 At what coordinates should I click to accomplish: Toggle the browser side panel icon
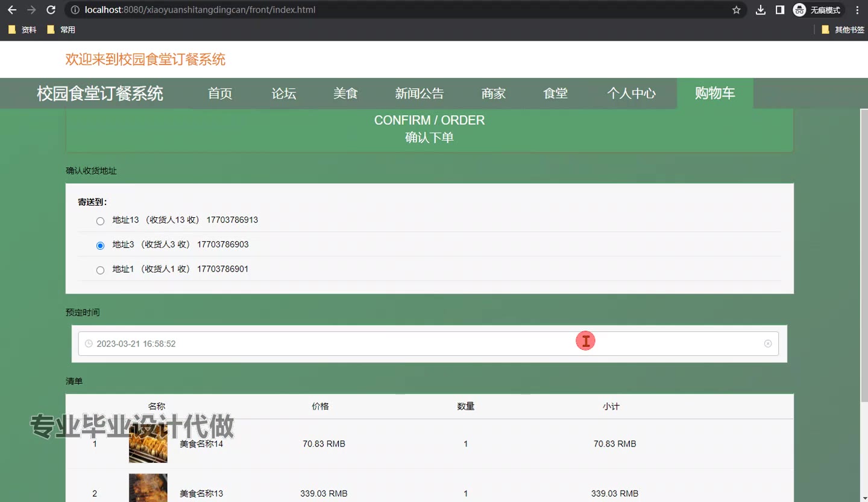pyautogui.click(x=779, y=10)
